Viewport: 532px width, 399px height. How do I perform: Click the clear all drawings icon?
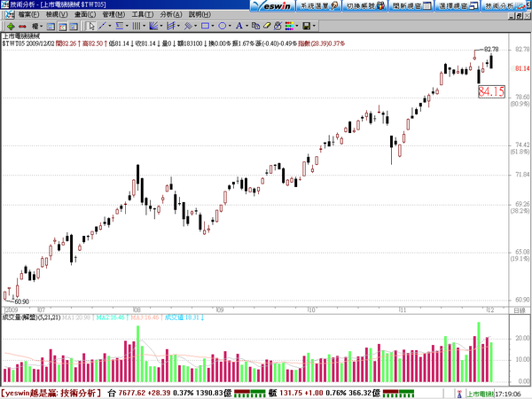(278, 26)
